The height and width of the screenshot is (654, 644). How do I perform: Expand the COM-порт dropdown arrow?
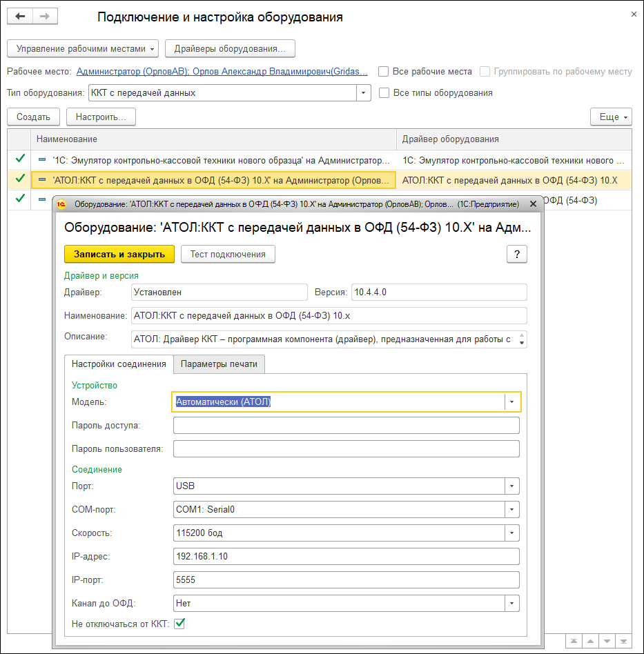(x=511, y=509)
